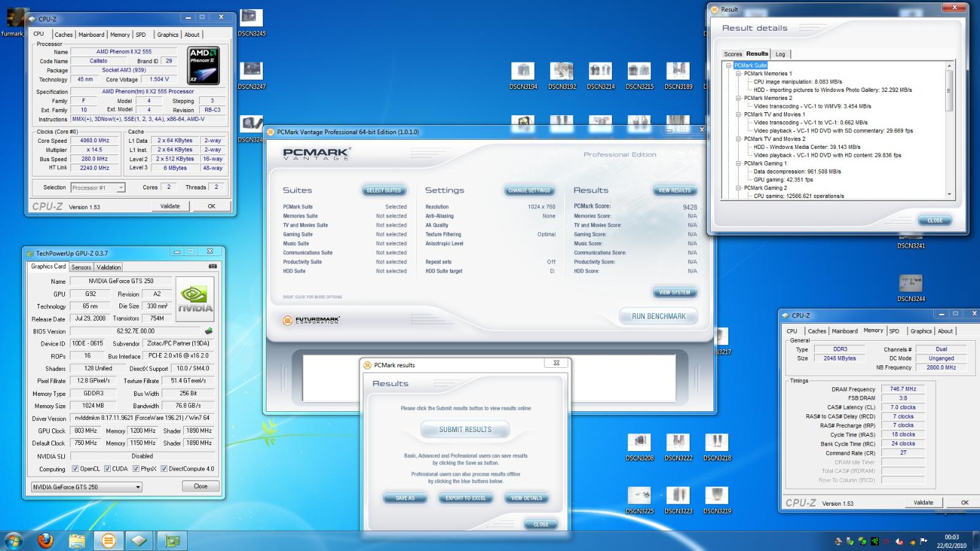
Task: Select the DSCN3225 desktop icon
Action: click(x=639, y=500)
